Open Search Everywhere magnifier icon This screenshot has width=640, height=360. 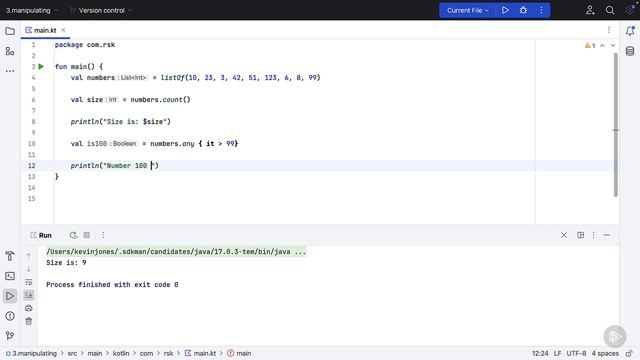(610, 10)
